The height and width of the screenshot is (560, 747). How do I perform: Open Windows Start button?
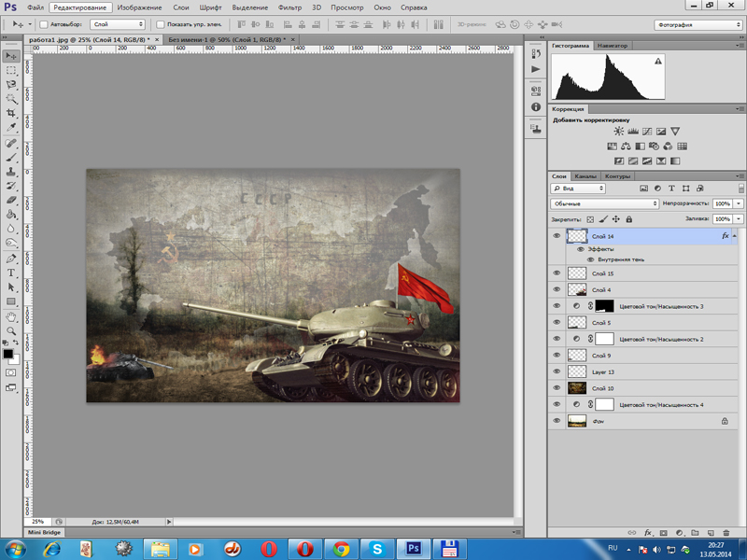click(16, 549)
